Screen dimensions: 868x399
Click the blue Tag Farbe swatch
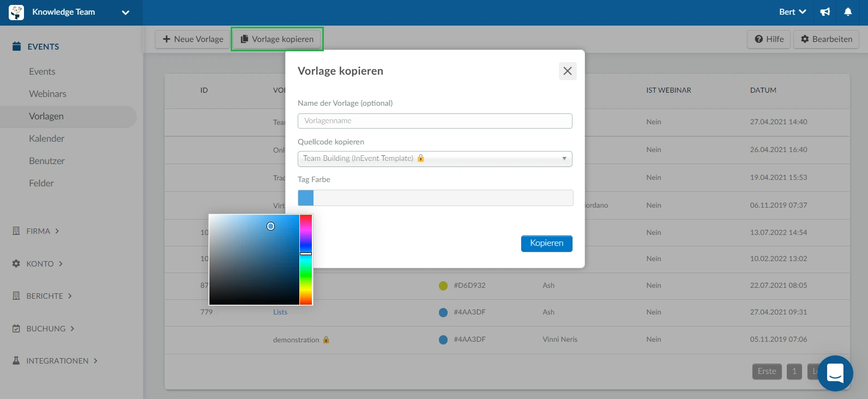pos(306,198)
